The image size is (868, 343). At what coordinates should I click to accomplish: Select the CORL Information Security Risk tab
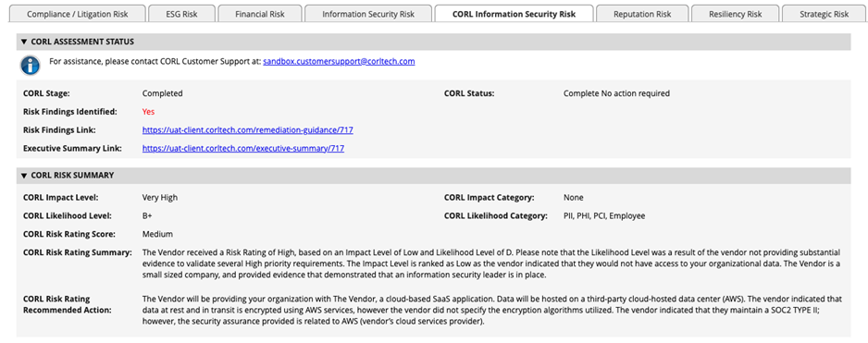[x=514, y=14]
